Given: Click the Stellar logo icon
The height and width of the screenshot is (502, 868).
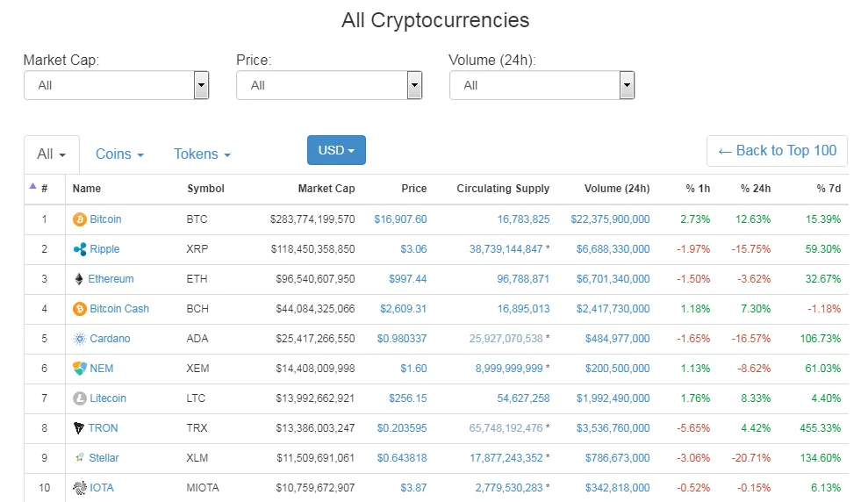Looking at the screenshot, I should [x=79, y=458].
